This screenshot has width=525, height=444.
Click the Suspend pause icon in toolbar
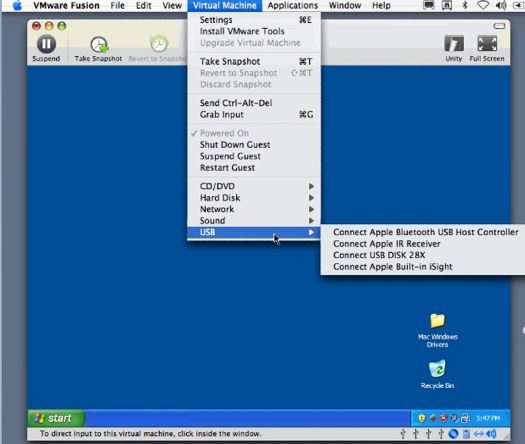tap(46, 44)
